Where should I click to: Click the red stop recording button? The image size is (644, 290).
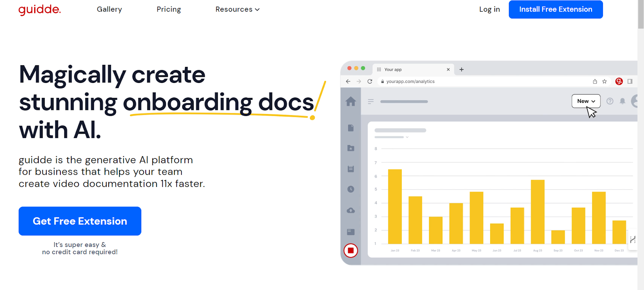351,251
